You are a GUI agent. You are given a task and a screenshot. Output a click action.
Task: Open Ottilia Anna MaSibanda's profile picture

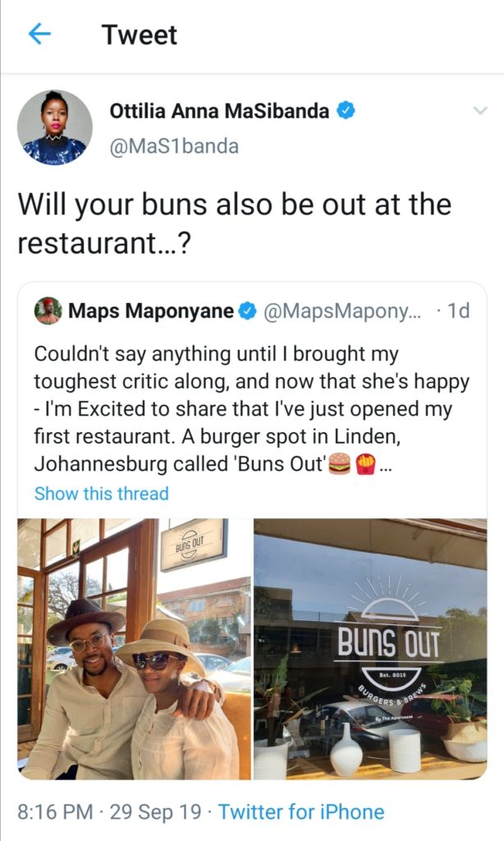[55, 127]
